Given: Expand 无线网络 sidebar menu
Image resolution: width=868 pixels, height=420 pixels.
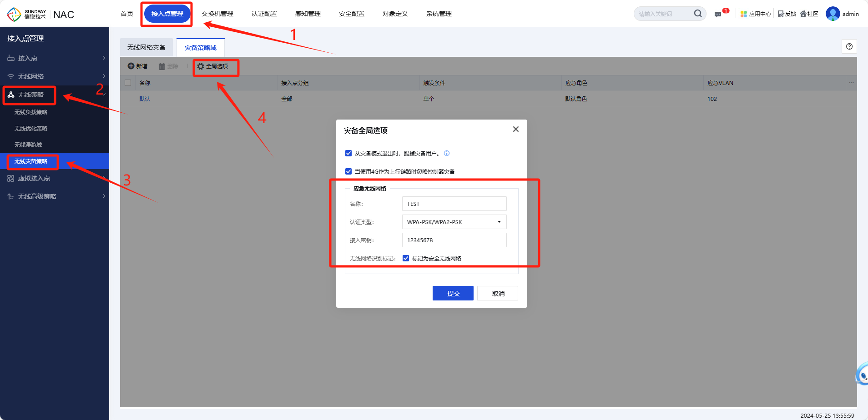Looking at the screenshot, I should pyautogui.click(x=55, y=76).
